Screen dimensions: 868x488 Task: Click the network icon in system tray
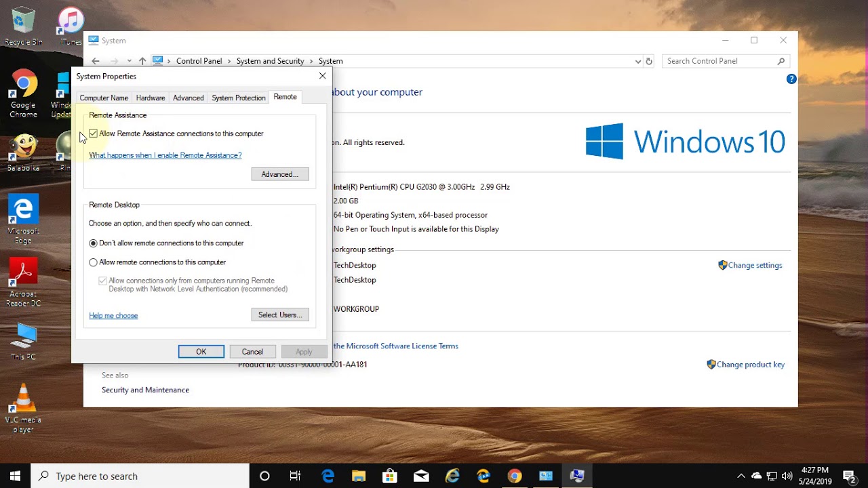[x=772, y=476]
